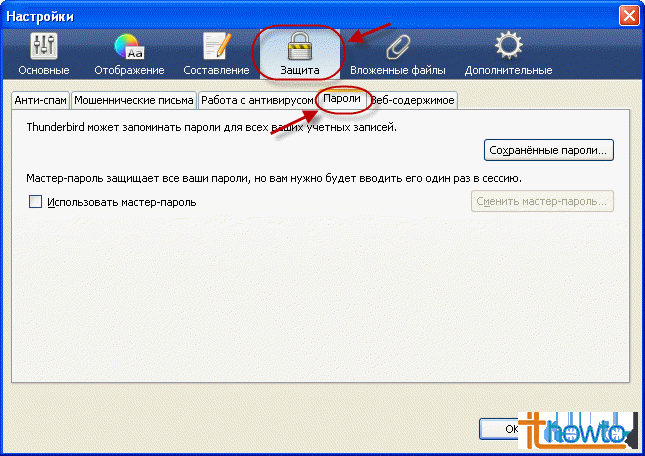Switch to the Веб-содержимое tab
Image resolution: width=645 pixels, height=456 pixels.
[x=412, y=100]
